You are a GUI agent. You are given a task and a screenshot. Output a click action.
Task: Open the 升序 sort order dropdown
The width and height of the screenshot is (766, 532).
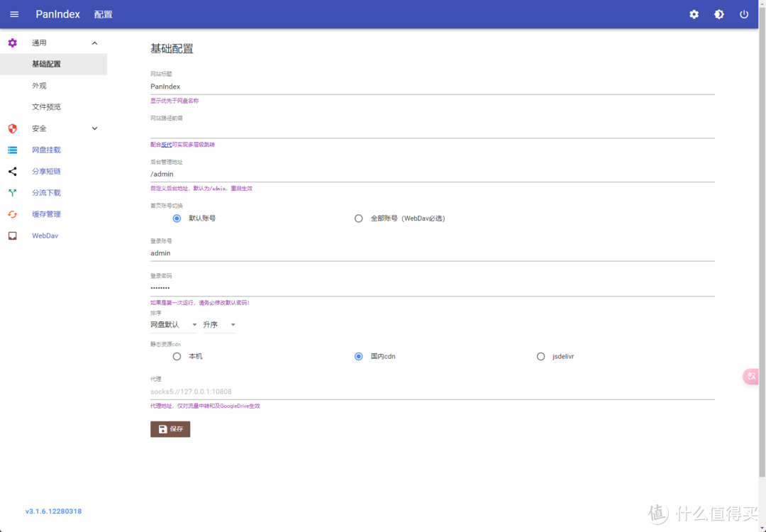[x=219, y=325]
